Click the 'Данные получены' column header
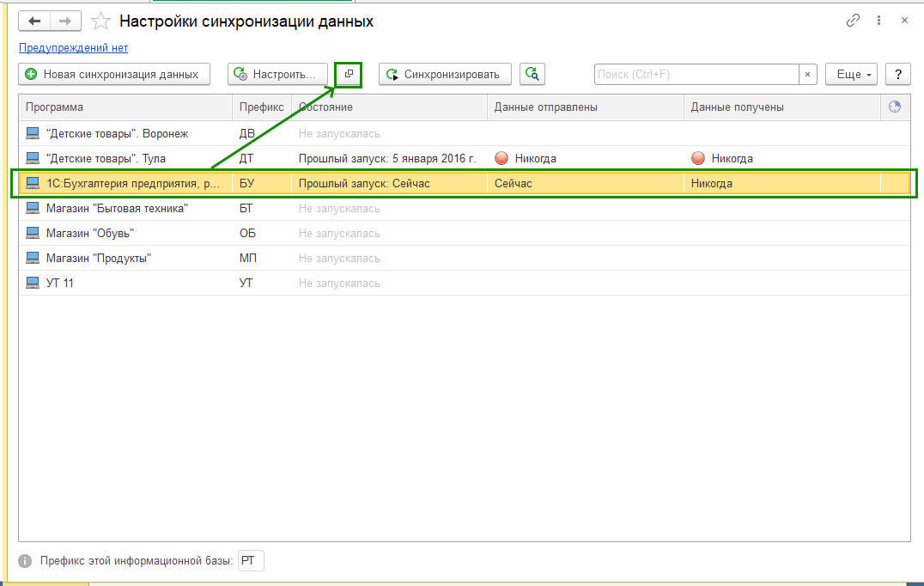The height and width of the screenshot is (586, 924). [782, 107]
